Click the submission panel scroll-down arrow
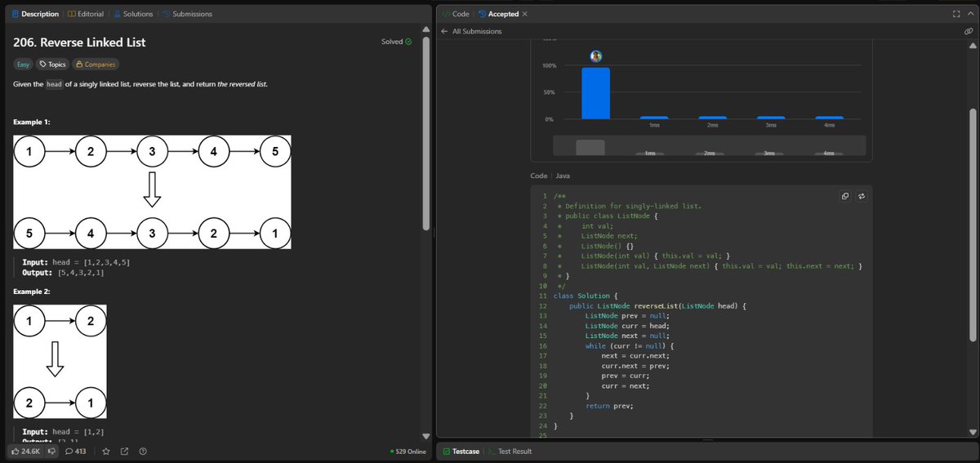Screen dimensions: 980x463 click(x=972, y=431)
